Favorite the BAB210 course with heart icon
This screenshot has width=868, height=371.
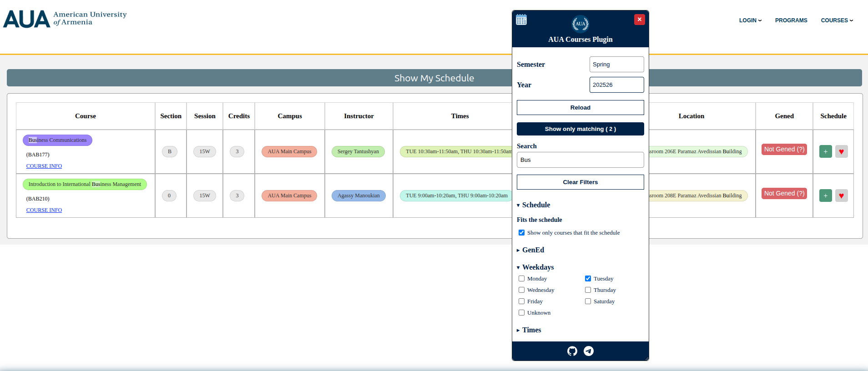[841, 196]
